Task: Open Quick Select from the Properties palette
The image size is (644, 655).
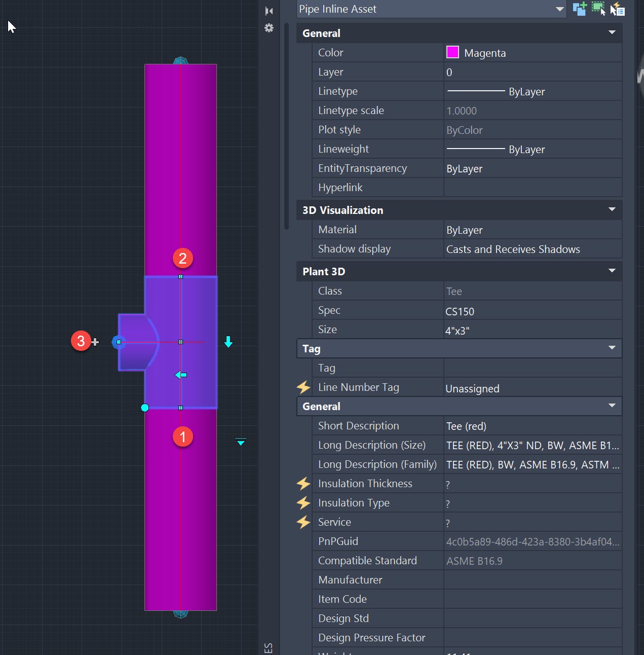Action: (618, 9)
